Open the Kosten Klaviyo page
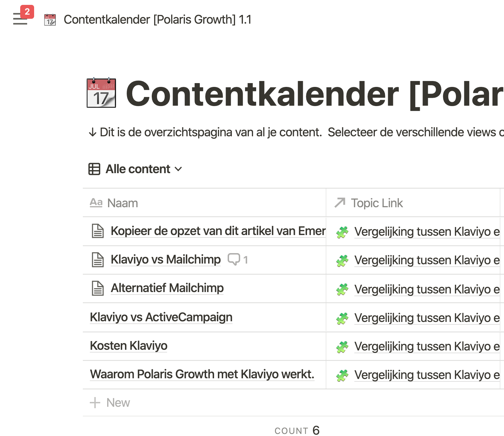504x436 pixels. coord(128,346)
